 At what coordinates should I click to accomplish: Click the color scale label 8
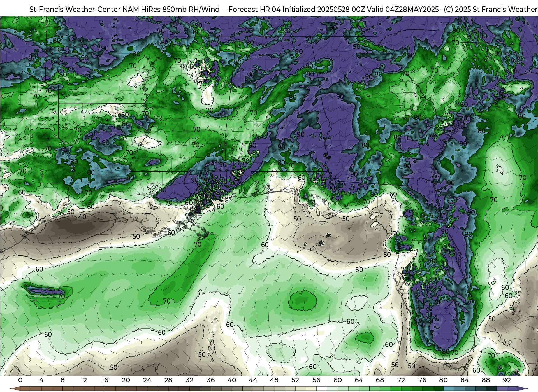click(x=62, y=380)
